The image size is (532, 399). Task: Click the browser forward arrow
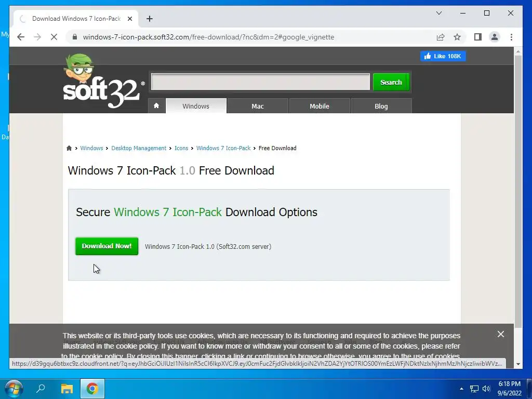tap(37, 37)
